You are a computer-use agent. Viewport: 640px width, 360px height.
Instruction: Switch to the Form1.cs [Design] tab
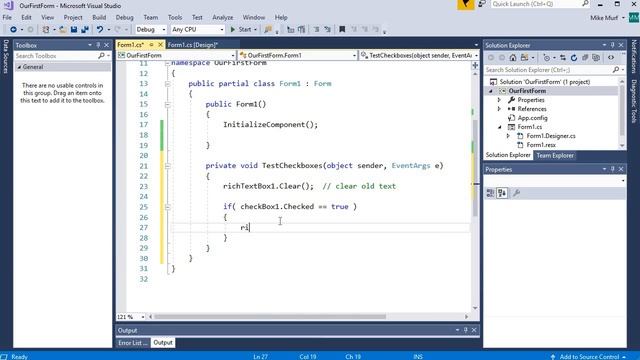click(x=193, y=44)
